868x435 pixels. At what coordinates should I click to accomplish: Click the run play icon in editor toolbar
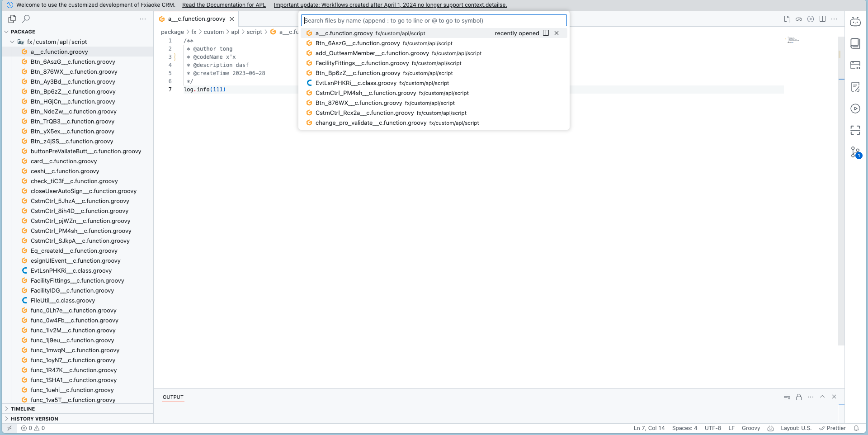click(811, 19)
